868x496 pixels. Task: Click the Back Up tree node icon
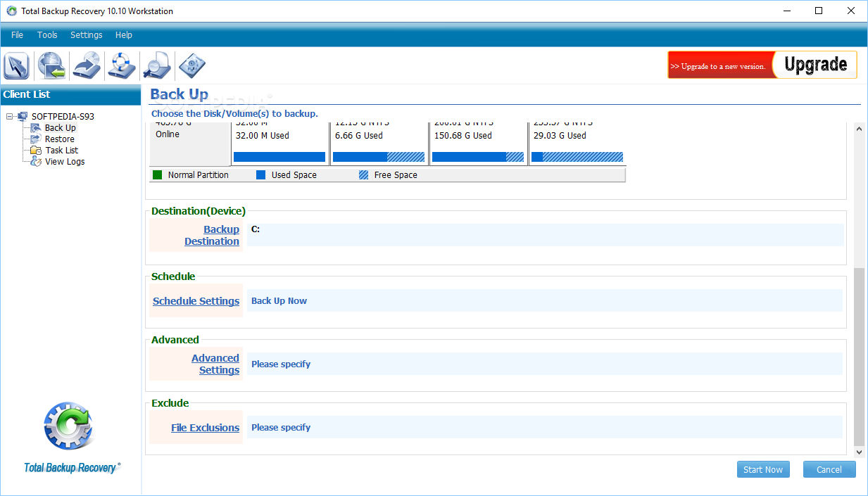(x=36, y=128)
